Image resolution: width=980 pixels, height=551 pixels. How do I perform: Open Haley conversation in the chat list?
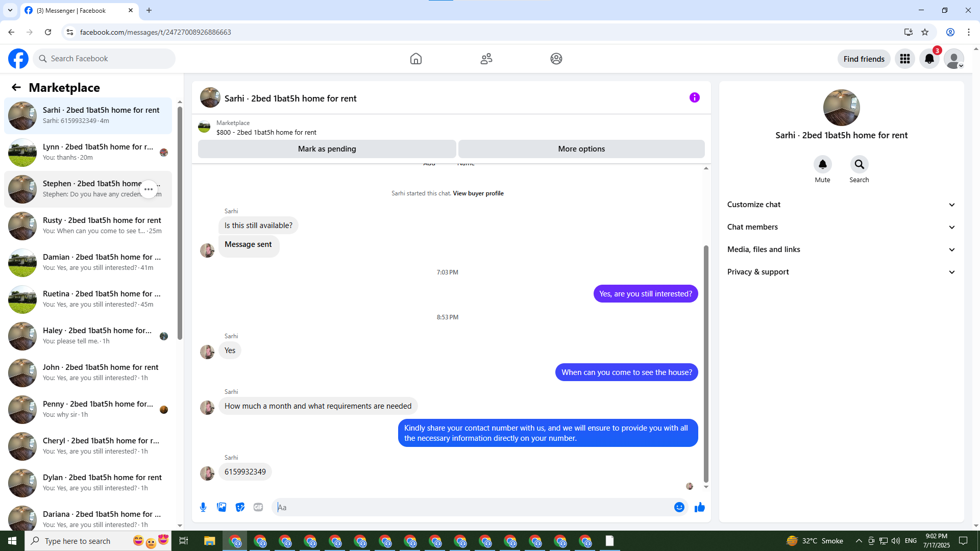point(88,336)
